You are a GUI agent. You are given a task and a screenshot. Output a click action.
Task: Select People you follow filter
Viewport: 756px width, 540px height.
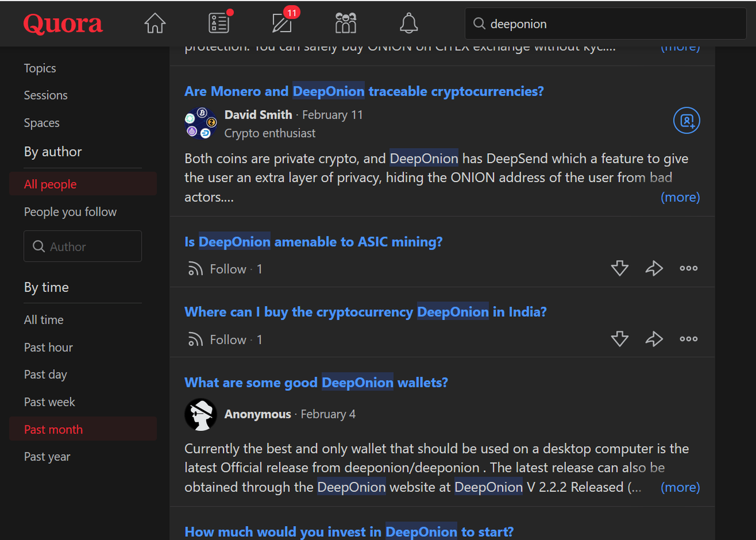[70, 212]
